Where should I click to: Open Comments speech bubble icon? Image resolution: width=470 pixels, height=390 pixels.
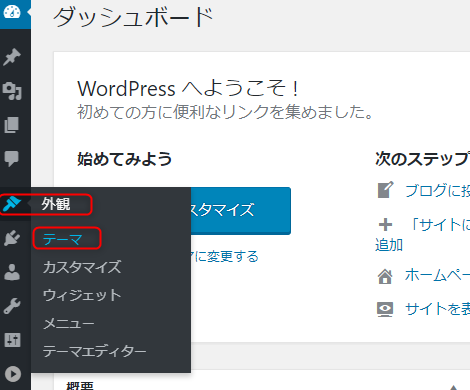12,159
